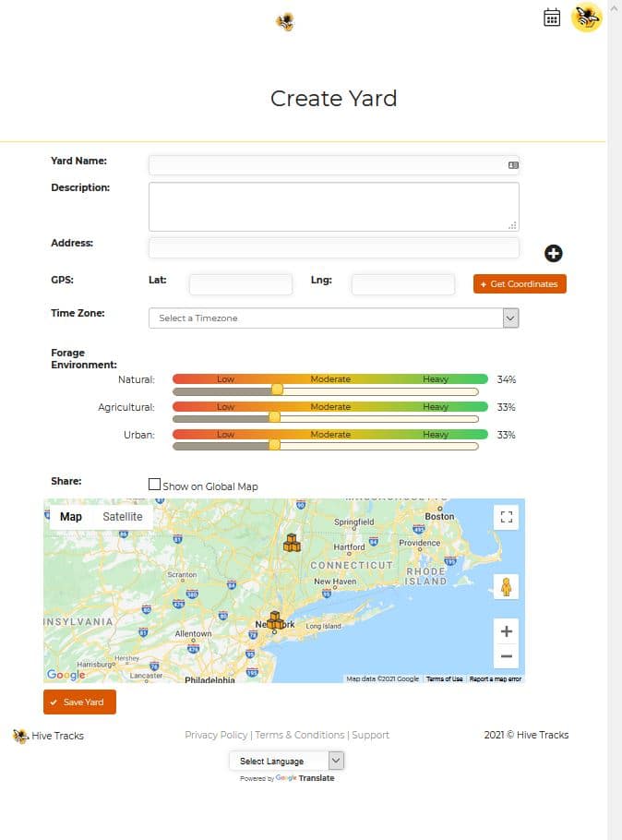Screen dimensions: 622x840
Task: Click the 34% Natural value
Action: [x=507, y=379]
